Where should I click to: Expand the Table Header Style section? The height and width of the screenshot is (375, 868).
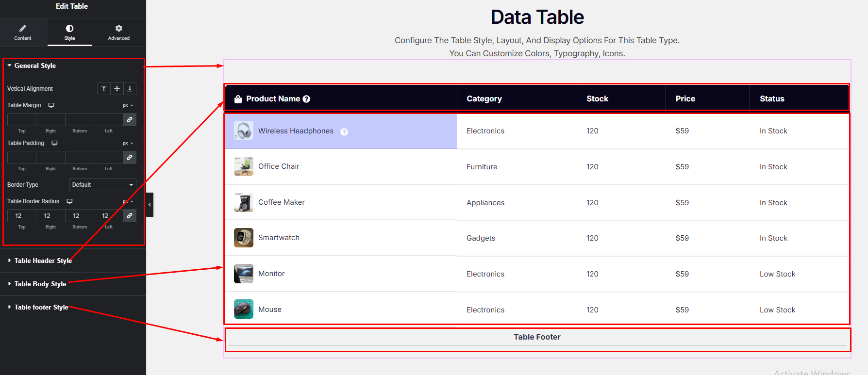pos(43,261)
